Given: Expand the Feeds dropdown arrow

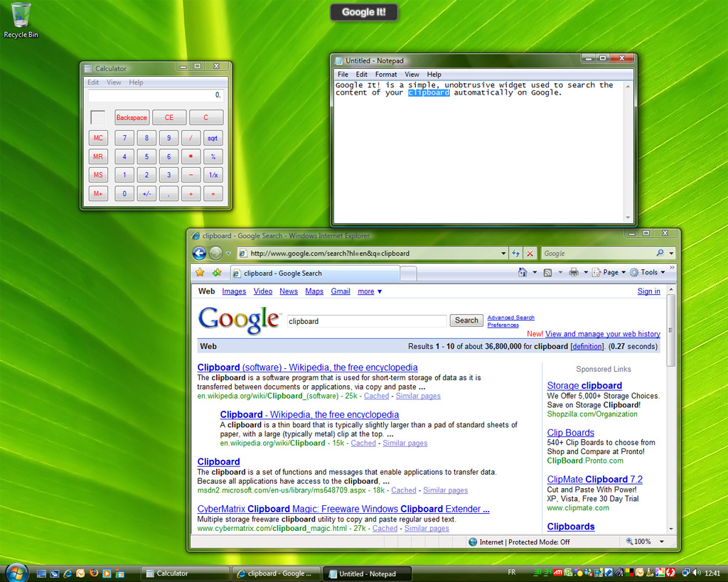Looking at the screenshot, I should pos(560,272).
